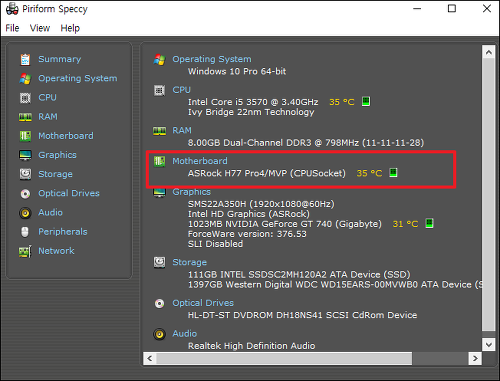This screenshot has height=381, width=500.
Task: Click the GeForce GPU temperature status icon
Action: pos(429,223)
